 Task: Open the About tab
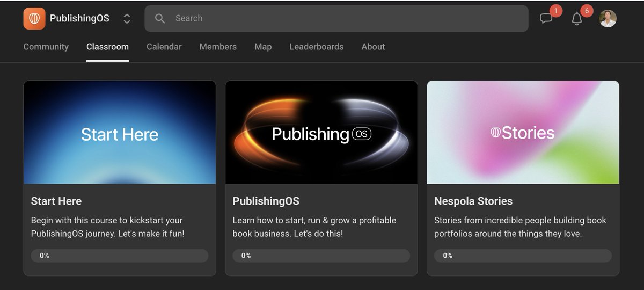[373, 47]
